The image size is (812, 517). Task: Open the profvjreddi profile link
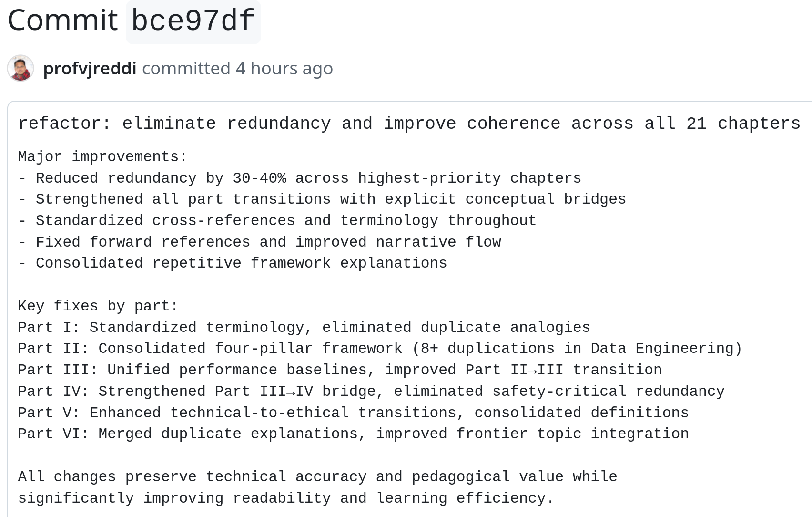point(90,68)
